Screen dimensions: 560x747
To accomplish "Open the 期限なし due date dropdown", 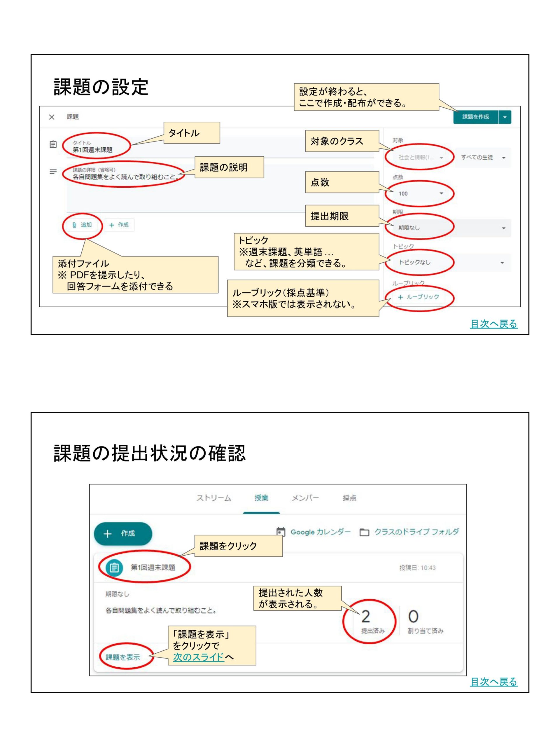I will tap(452, 228).
